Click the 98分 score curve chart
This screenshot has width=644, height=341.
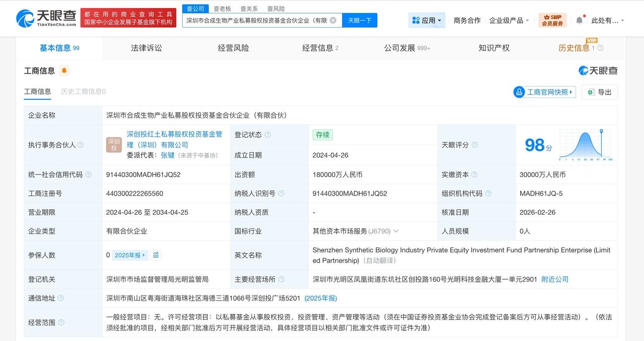tap(585, 145)
